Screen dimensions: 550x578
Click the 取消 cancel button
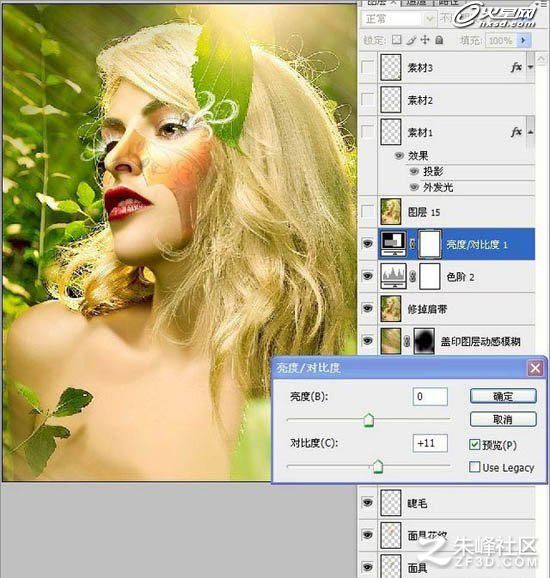(x=503, y=419)
